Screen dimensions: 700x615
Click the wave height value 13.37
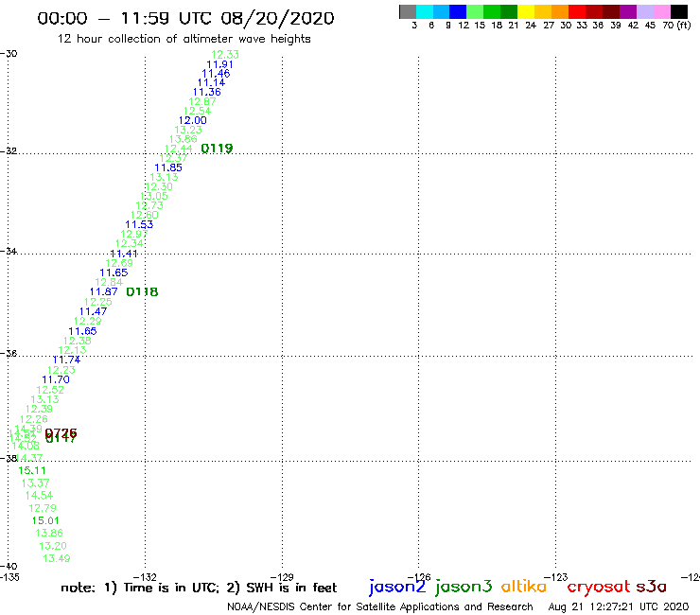(x=35, y=483)
